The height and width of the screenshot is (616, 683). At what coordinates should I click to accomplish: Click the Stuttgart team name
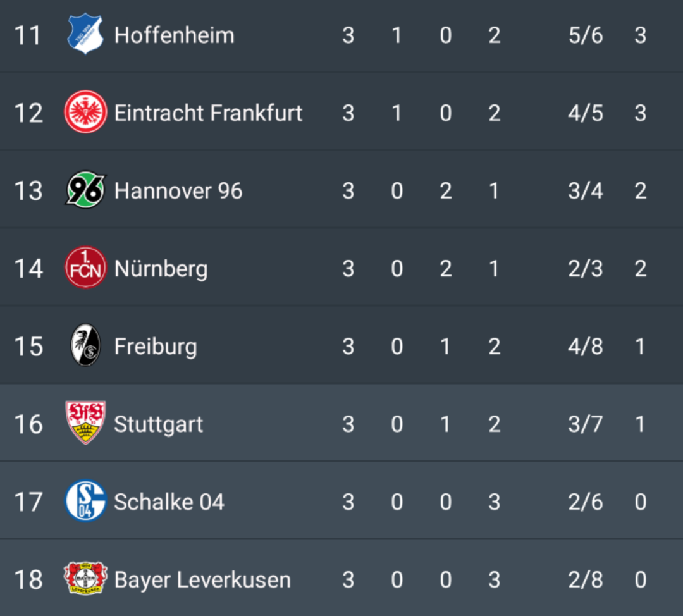point(158,424)
